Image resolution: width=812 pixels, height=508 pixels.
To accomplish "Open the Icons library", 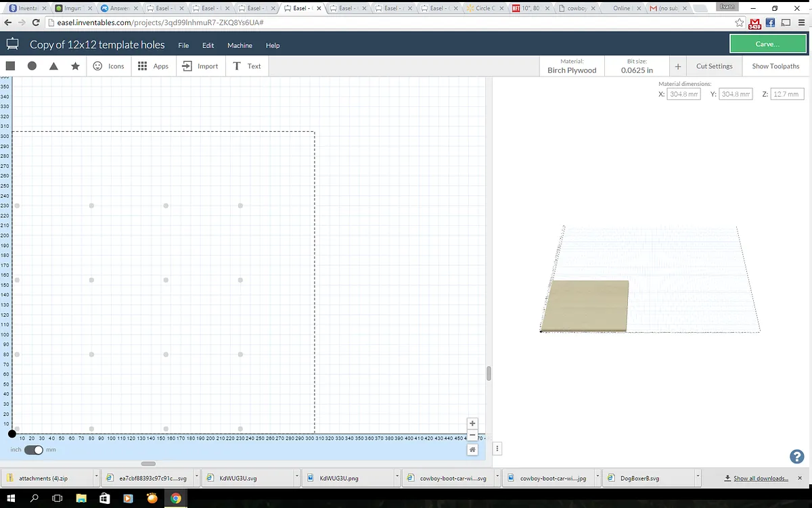I will coord(108,66).
